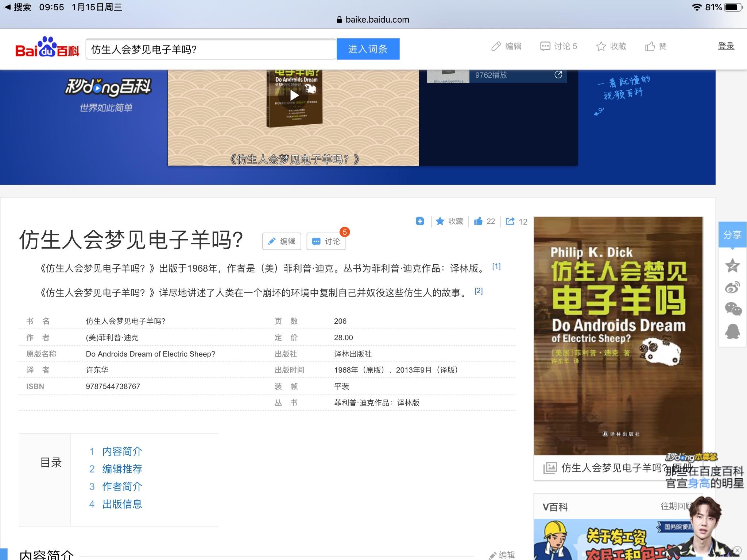Click ISBN value 9787544738767

click(113, 386)
